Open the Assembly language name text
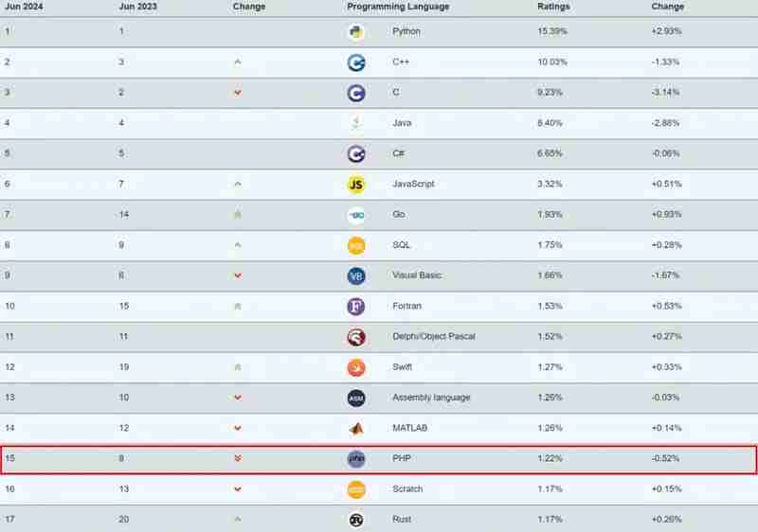The height and width of the screenshot is (532, 758). [431, 398]
